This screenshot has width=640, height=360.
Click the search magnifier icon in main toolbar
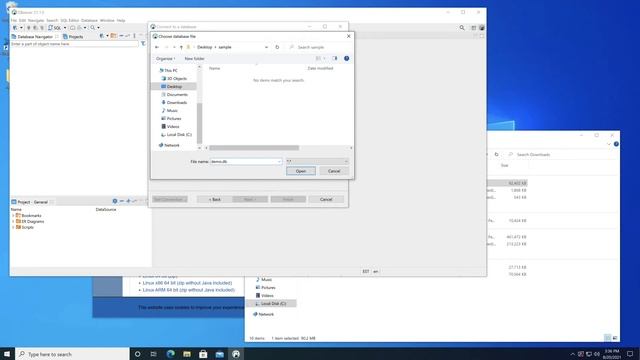[x=93, y=28]
